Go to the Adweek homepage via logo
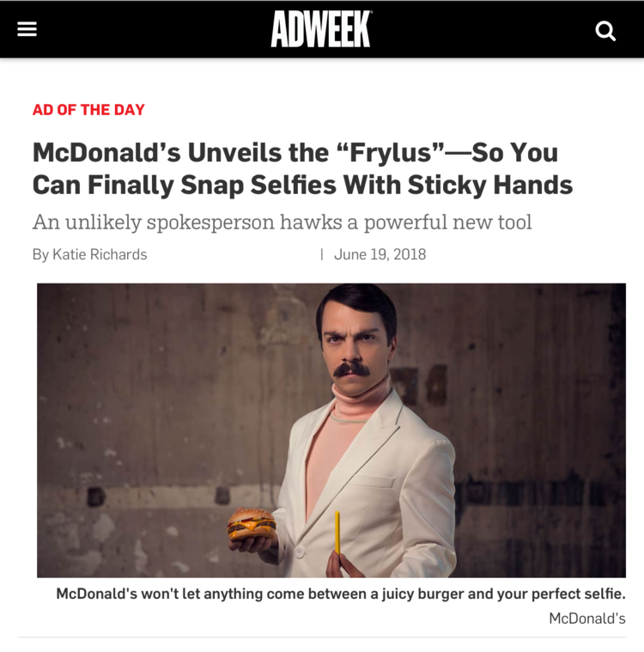Image resolution: width=644 pixels, height=652 pixels. (321, 29)
